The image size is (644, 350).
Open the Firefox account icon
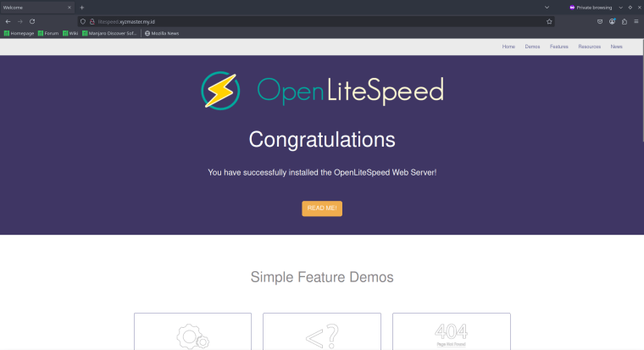612,22
